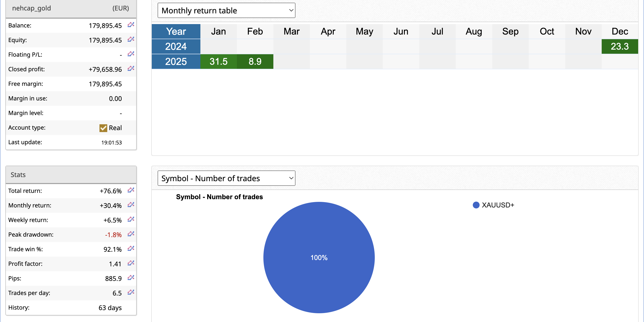Click the chart icon beside Closed profit
Screen dimensions: 644x322
pyautogui.click(x=131, y=69)
